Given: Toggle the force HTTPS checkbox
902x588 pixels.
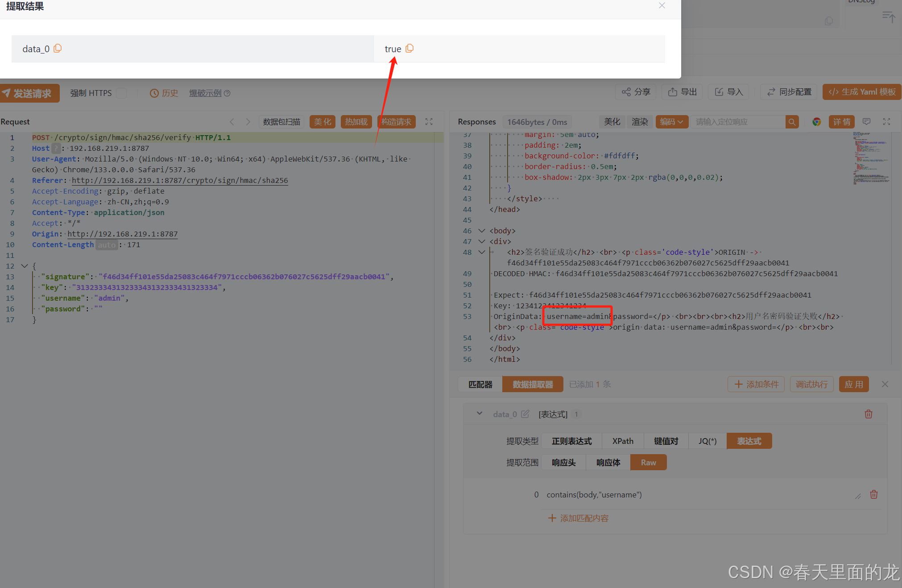Looking at the screenshot, I should coord(121,93).
